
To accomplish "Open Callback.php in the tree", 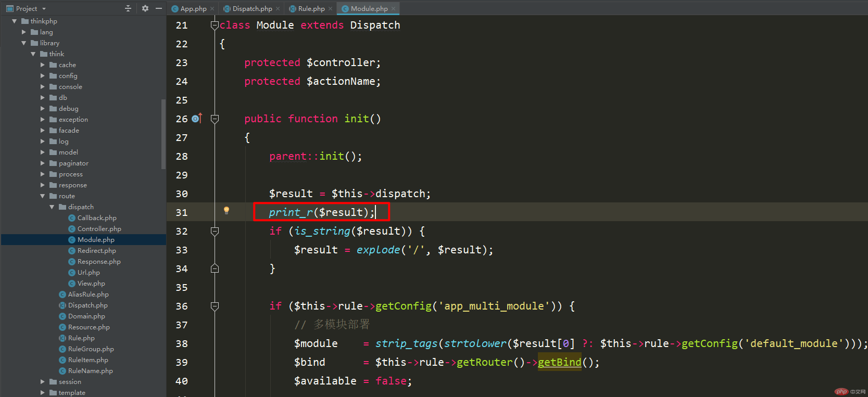I will click(97, 218).
